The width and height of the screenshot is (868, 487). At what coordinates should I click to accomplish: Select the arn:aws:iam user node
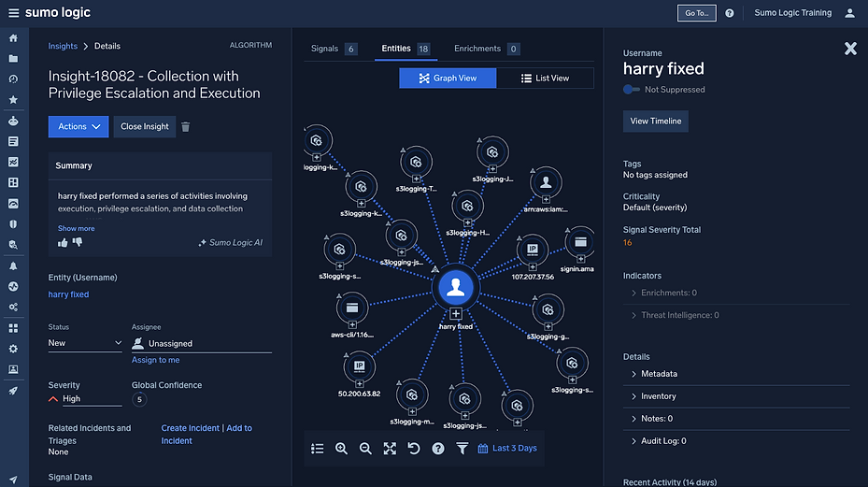tap(546, 181)
